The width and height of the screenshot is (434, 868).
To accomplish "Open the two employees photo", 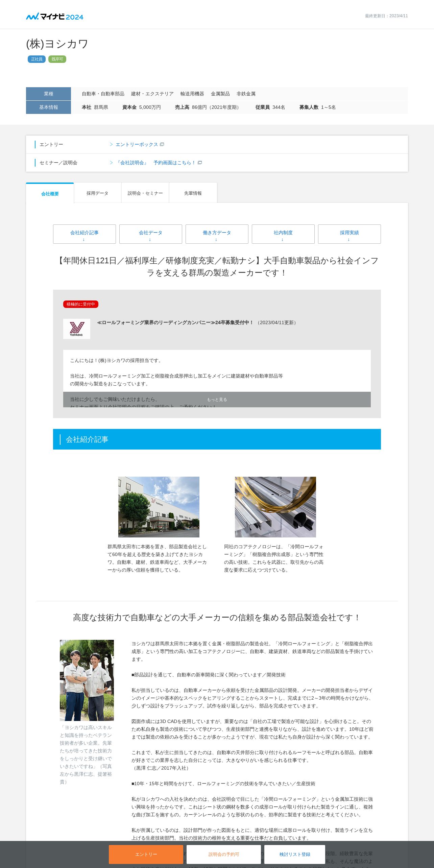I will [87, 680].
